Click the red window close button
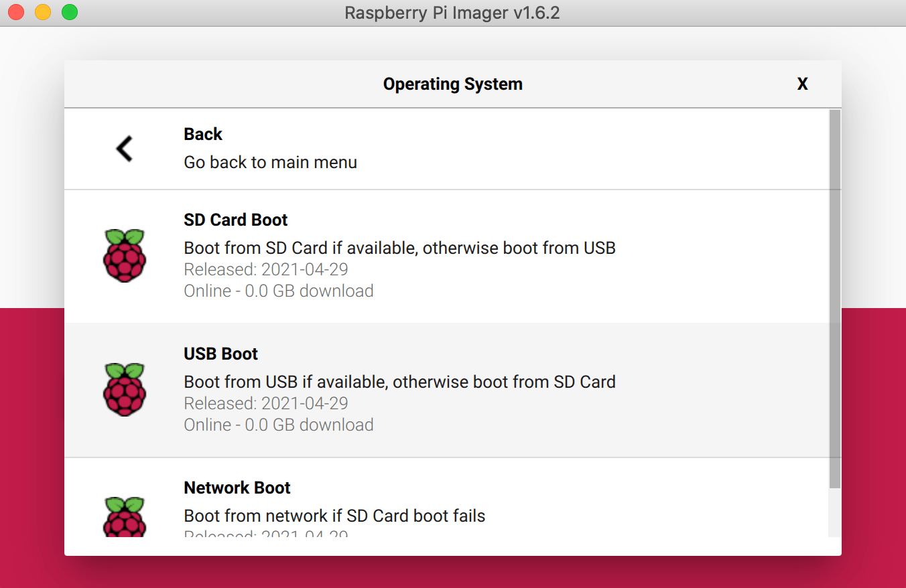The image size is (906, 588). pyautogui.click(x=16, y=12)
